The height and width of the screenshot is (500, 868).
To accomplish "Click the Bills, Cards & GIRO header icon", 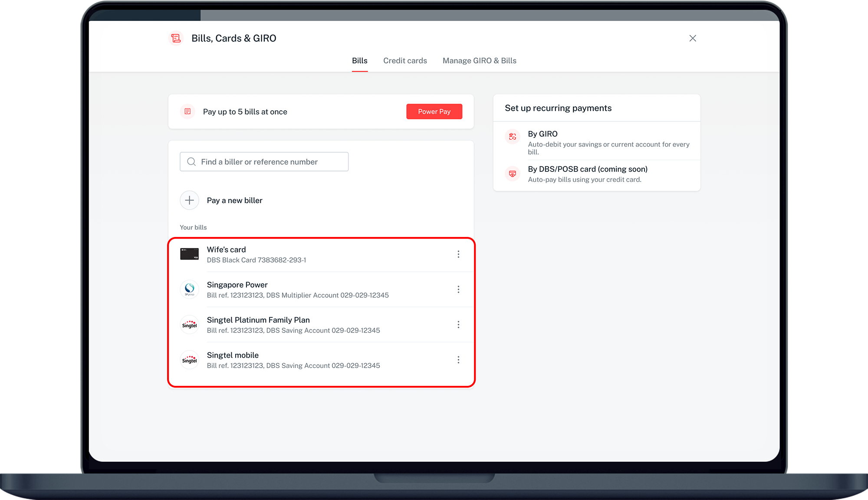I will pos(176,38).
